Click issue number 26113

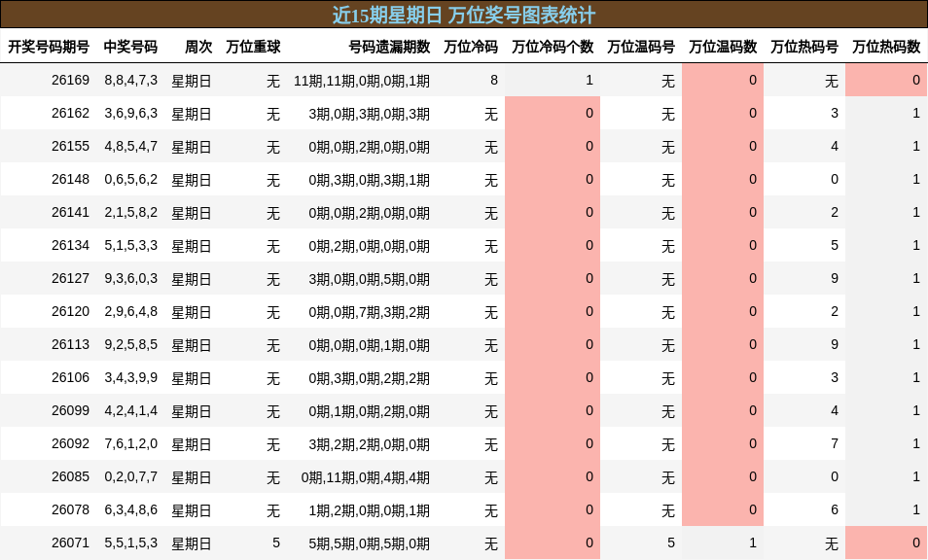[x=70, y=345]
